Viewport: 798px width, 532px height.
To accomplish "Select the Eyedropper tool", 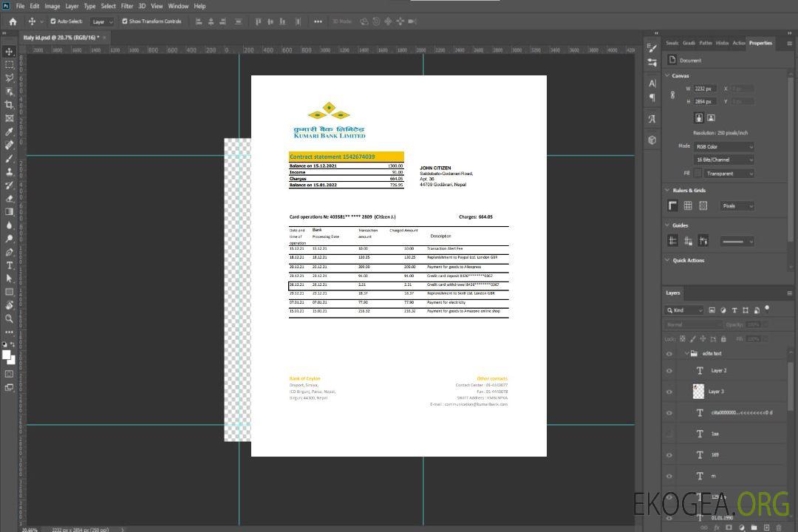I will [9, 132].
